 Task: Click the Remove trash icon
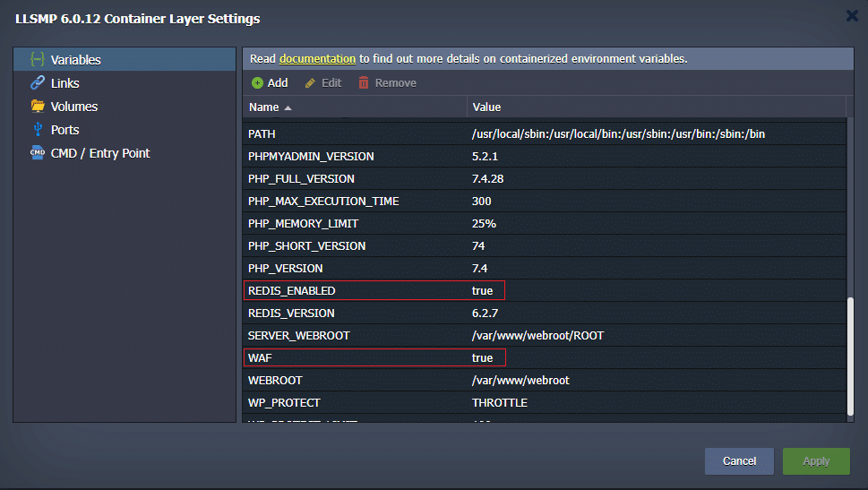(x=364, y=83)
